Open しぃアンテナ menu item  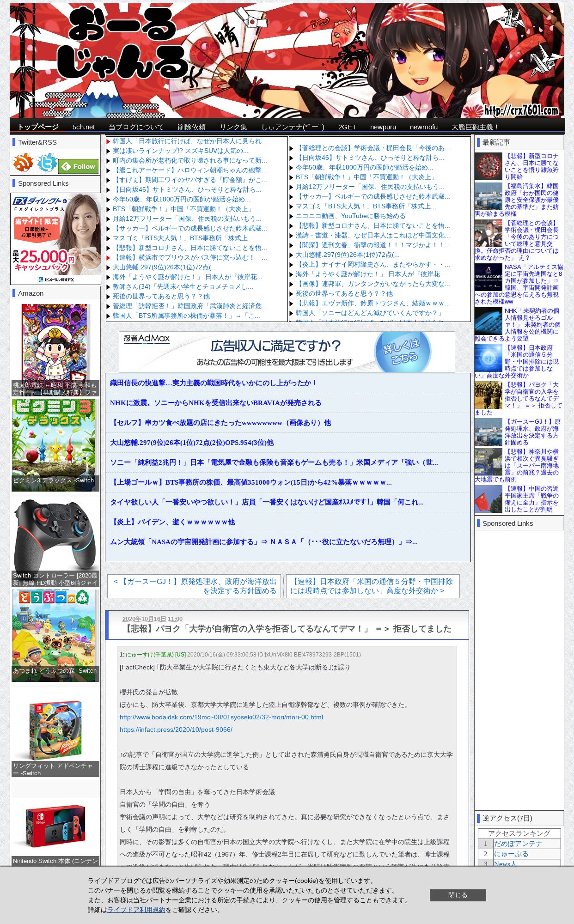293,127
